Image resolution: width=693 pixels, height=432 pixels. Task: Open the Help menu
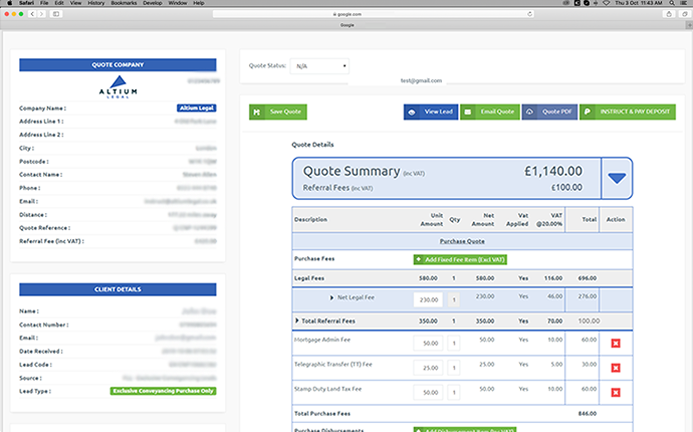coord(199,3)
